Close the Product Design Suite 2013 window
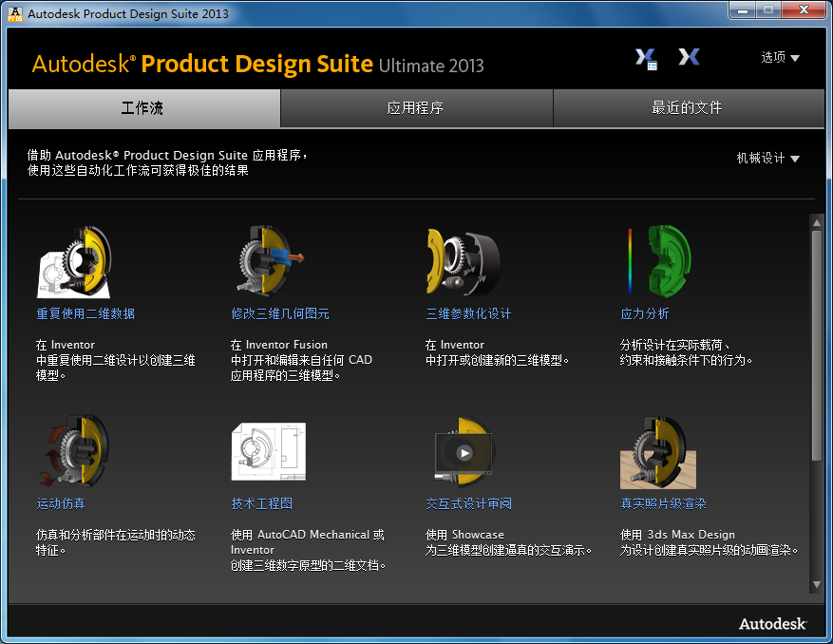Image resolution: width=833 pixels, height=644 pixels. click(x=804, y=10)
